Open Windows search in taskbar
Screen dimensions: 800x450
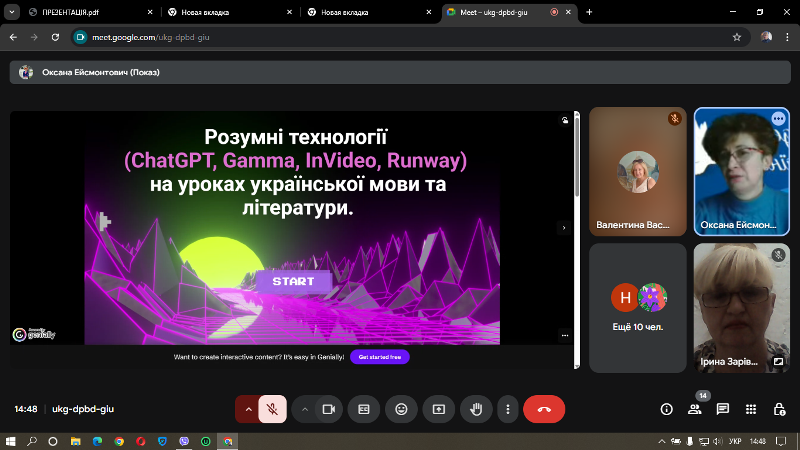[x=32, y=441]
